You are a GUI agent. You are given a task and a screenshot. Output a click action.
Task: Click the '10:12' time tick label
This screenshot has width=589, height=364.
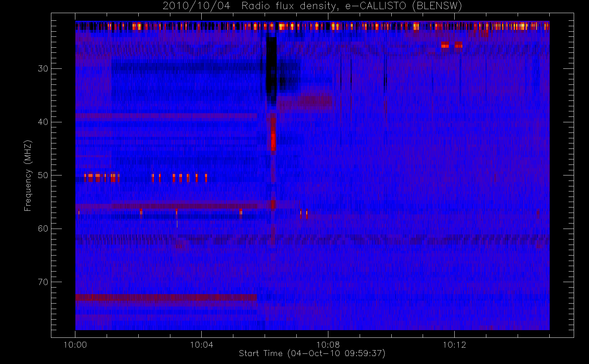454,345
